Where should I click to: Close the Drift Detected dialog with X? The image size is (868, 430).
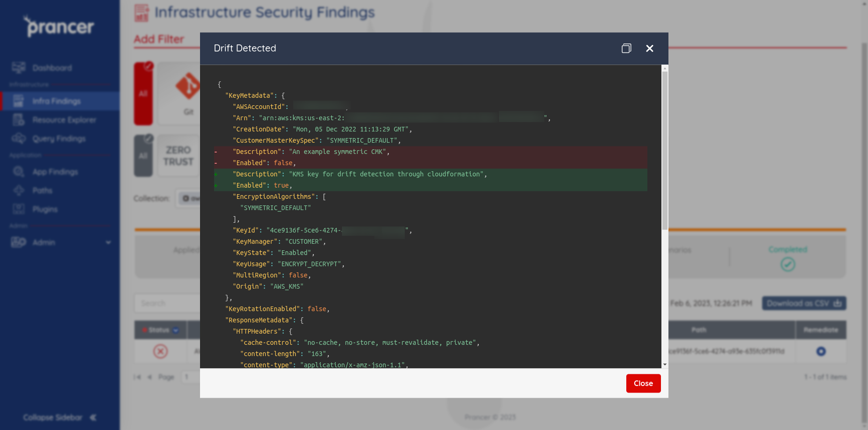650,48
